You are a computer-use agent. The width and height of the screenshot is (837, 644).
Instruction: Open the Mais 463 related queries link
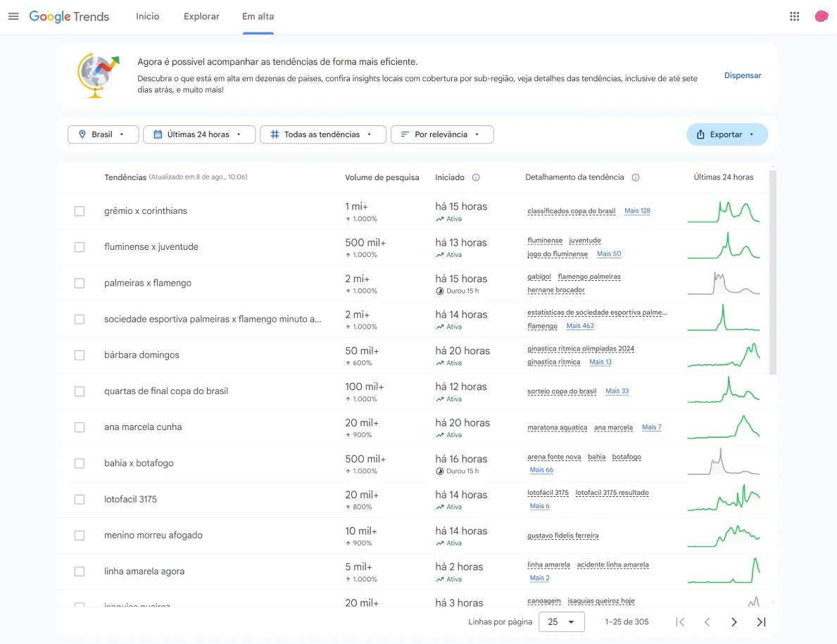[x=580, y=326]
